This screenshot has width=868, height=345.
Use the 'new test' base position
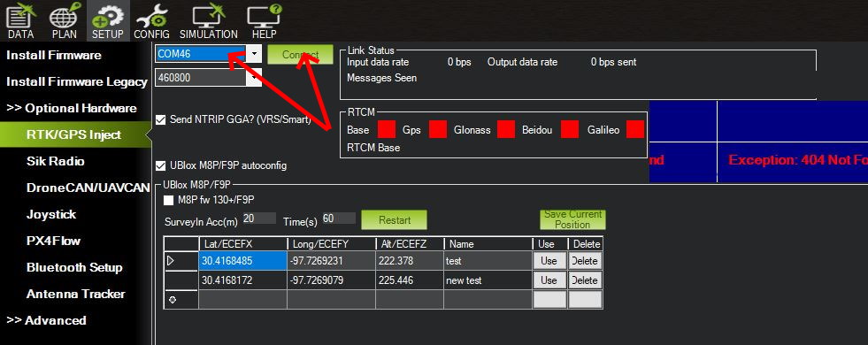pyautogui.click(x=549, y=280)
